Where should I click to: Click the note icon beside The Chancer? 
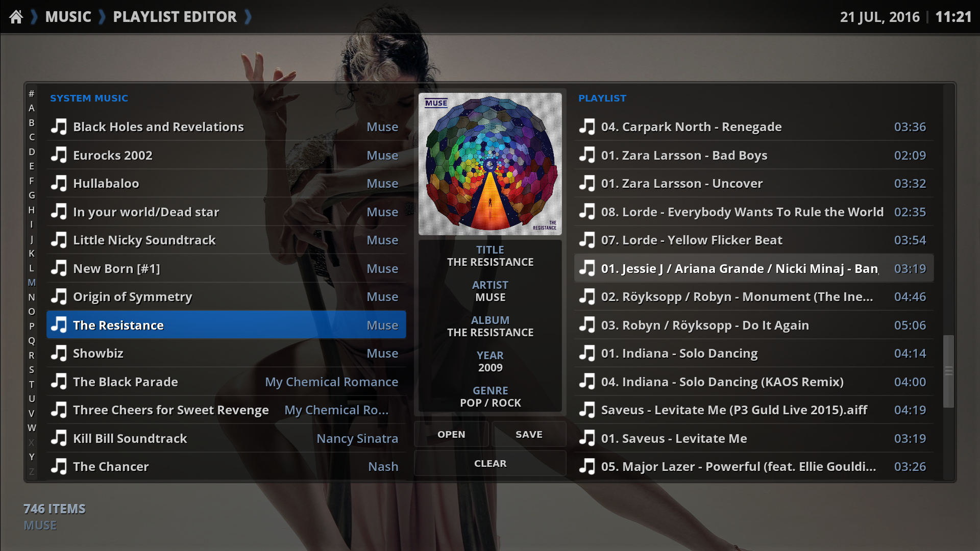(x=59, y=466)
